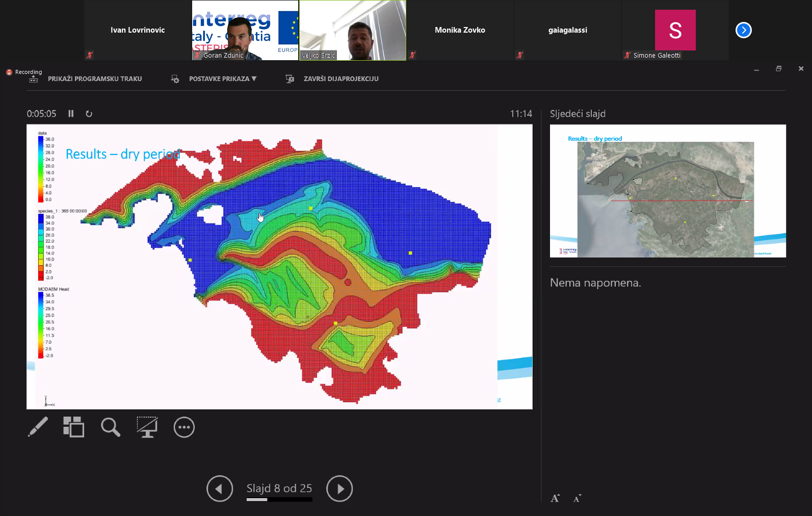Viewport: 812px width, 516px height.
Task: Restart the presentation timer
Action: click(x=89, y=114)
